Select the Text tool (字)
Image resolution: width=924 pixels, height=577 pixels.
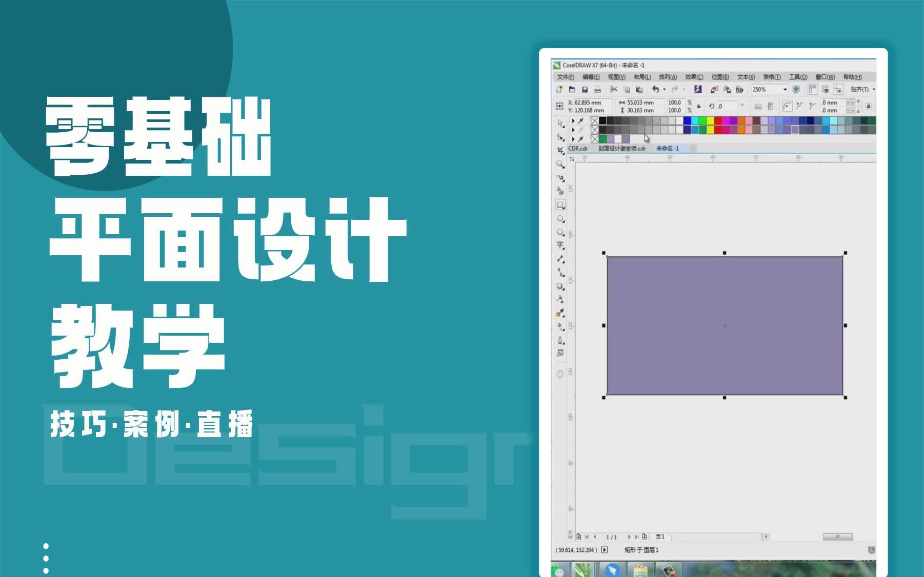click(560, 245)
